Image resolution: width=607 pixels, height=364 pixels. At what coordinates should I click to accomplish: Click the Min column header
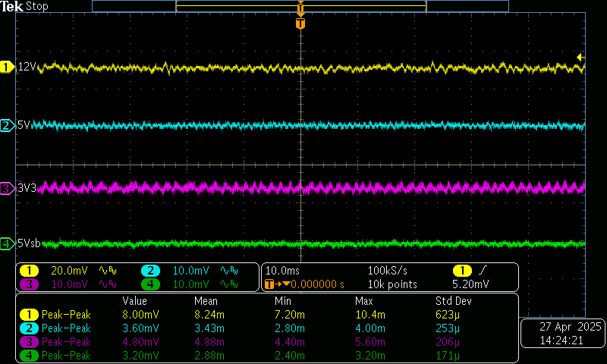click(x=282, y=301)
